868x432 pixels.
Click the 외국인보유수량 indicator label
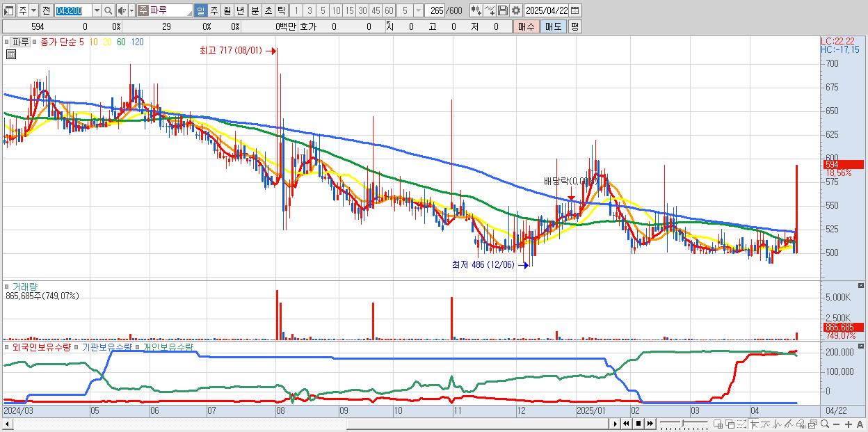[x=42, y=346]
